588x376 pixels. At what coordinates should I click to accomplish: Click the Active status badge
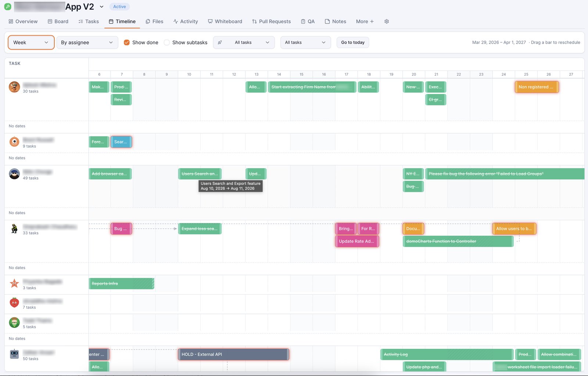click(x=119, y=7)
